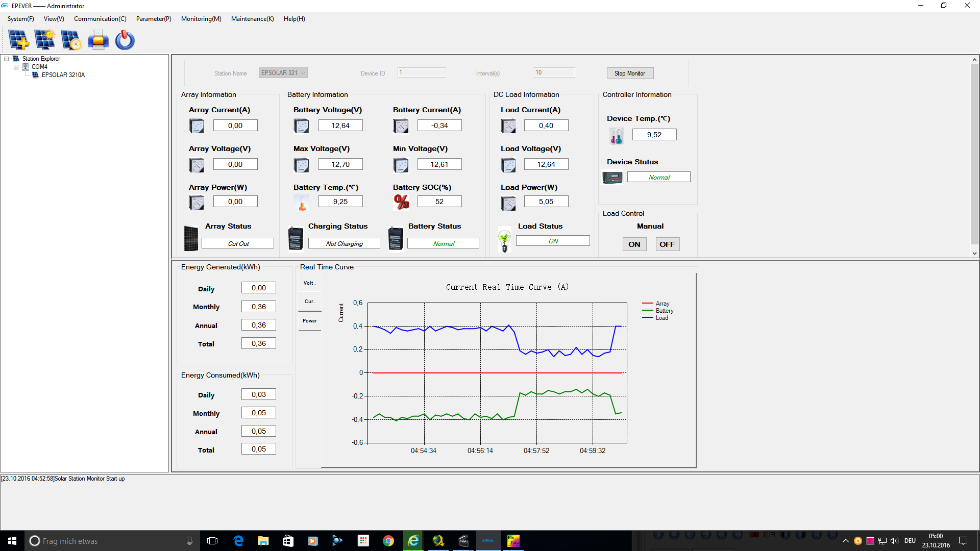Click the Load Status light bulb icon

click(505, 240)
